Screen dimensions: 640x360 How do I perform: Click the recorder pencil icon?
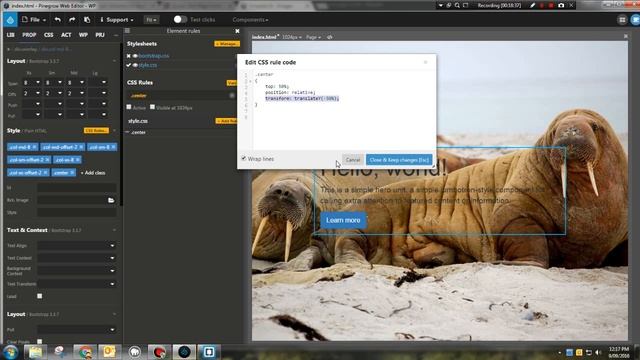coord(532,5)
